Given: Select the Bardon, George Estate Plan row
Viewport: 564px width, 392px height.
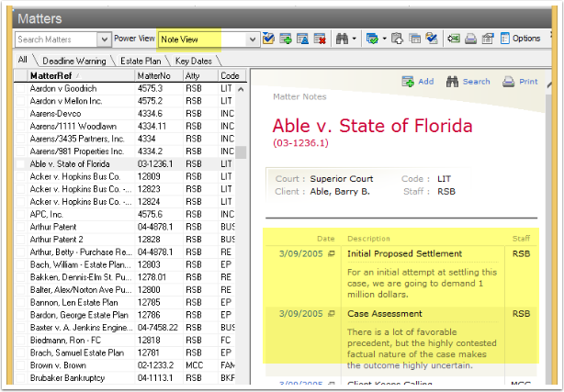Looking at the screenshot, I should 124,315.
